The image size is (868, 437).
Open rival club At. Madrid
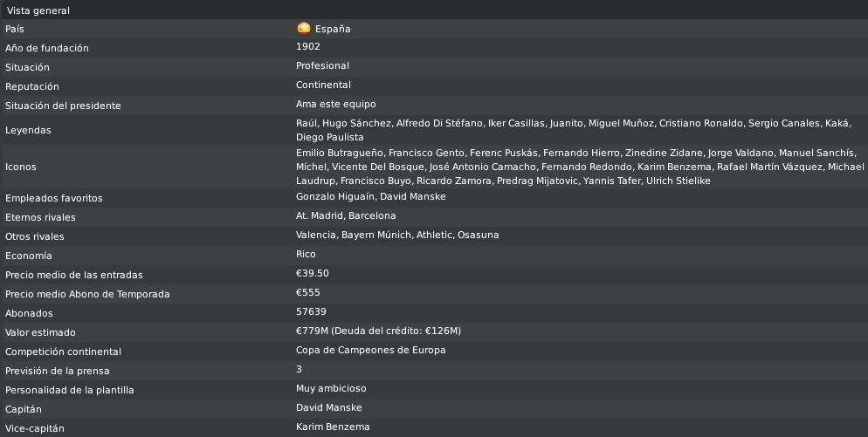click(x=319, y=215)
